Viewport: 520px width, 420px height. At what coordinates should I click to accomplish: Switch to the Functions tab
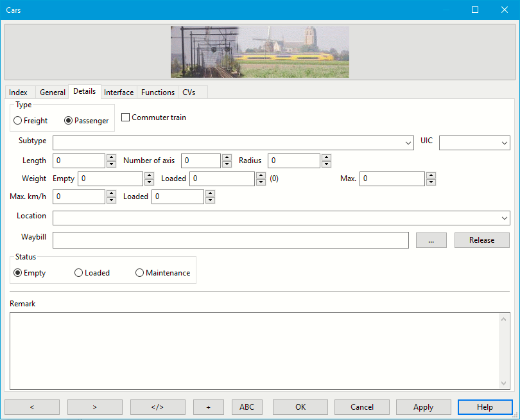click(x=158, y=92)
